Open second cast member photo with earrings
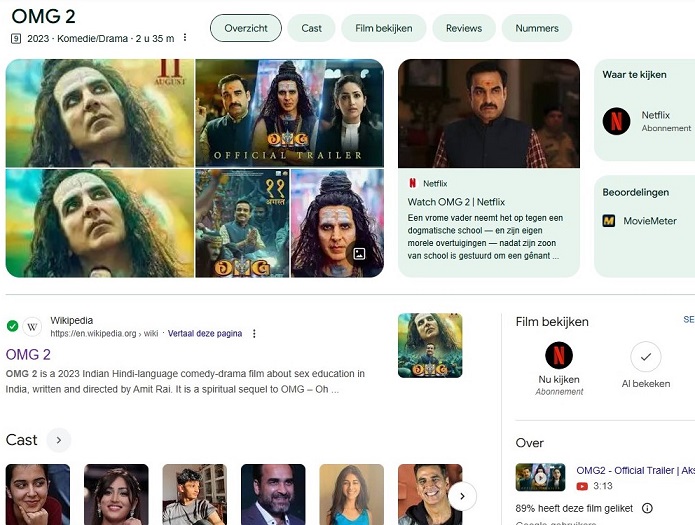The height and width of the screenshot is (525, 695). 116,494
